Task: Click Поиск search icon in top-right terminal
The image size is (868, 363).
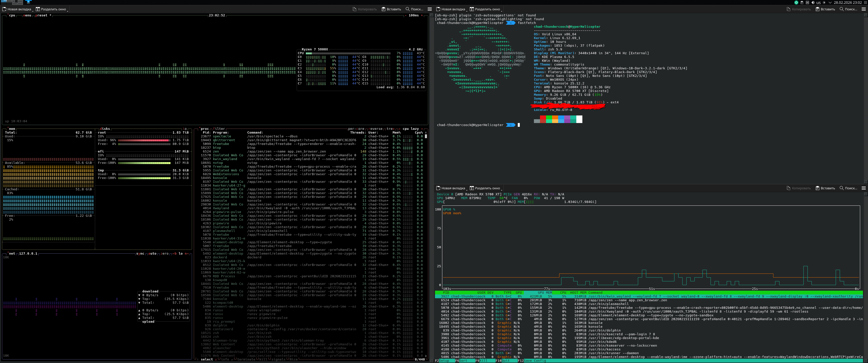Action: coord(842,9)
